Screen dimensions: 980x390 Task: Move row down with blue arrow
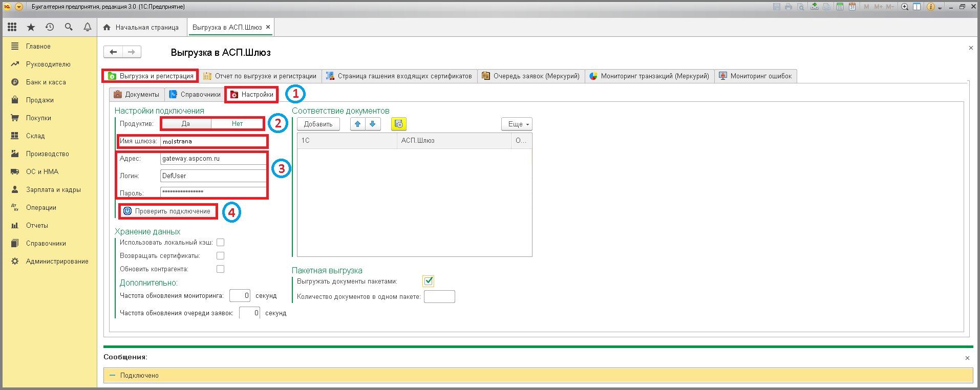point(373,124)
